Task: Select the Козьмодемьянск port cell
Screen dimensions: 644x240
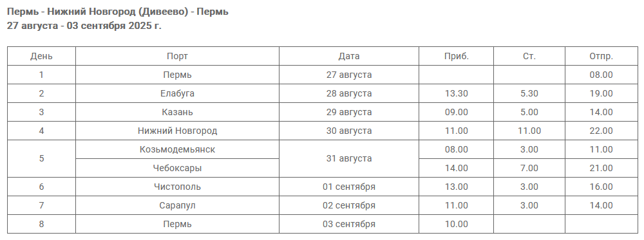Action: point(178,149)
